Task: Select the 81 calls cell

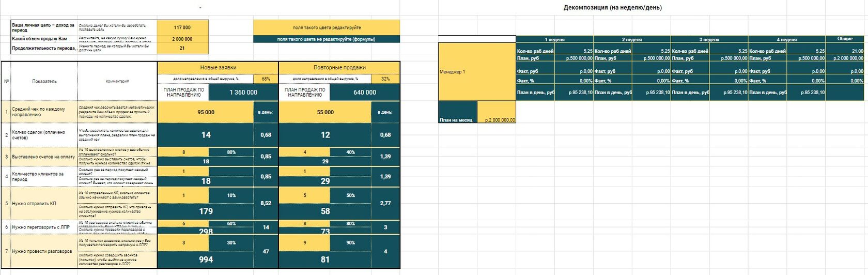Action: [x=325, y=259]
